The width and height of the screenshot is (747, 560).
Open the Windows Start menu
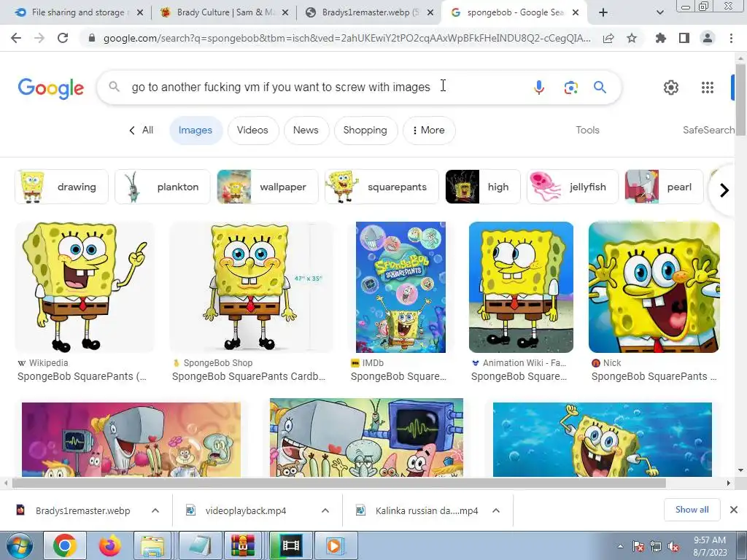tap(18, 545)
